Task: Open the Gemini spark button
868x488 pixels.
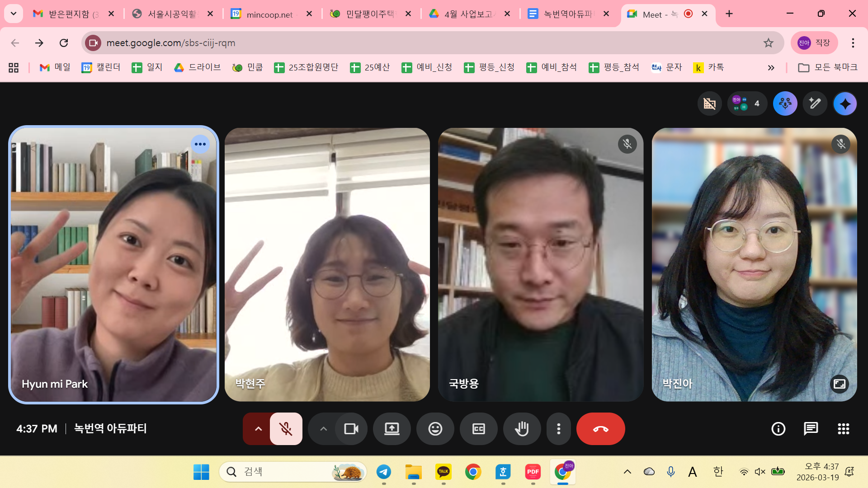Action: [845, 104]
